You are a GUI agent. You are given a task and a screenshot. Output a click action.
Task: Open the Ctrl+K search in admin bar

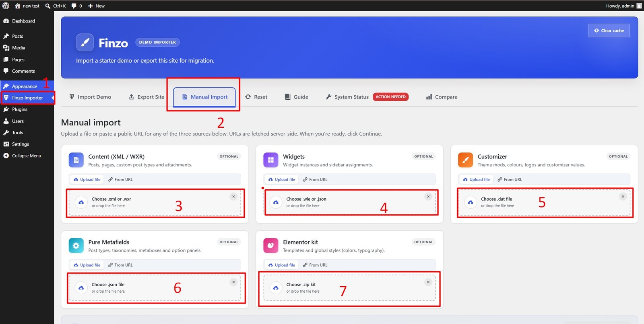tap(56, 6)
